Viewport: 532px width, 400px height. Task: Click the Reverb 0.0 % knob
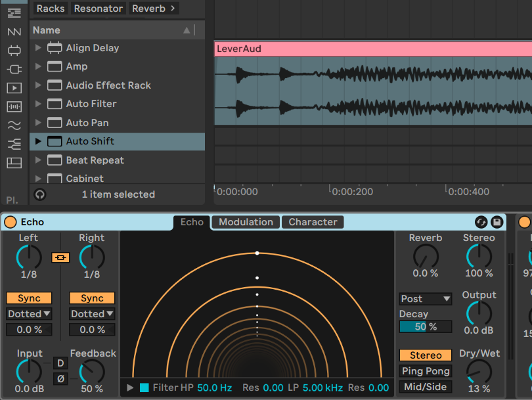click(x=426, y=257)
